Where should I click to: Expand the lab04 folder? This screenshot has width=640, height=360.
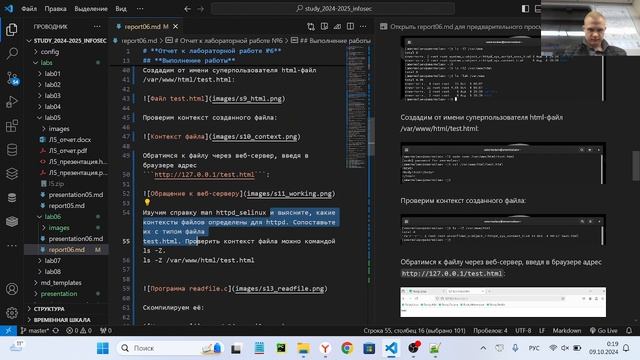pyautogui.click(x=53, y=107)
